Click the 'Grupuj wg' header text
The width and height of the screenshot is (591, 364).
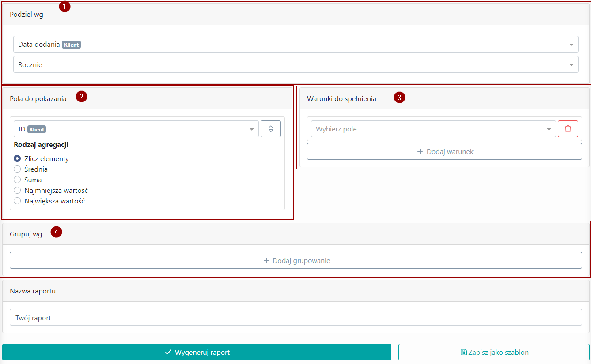pyautogui.click(x=26, y=234)
